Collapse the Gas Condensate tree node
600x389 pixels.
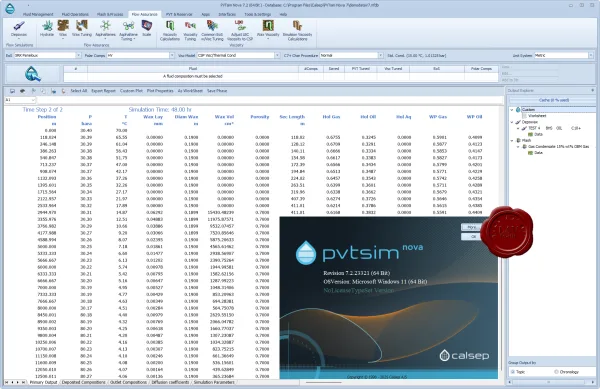click(x=518, y=146)
